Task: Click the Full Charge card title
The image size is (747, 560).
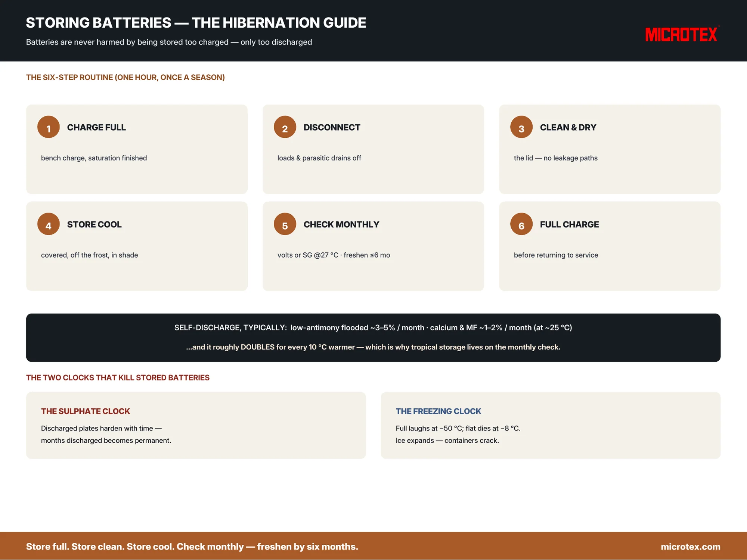Action: 569,224
